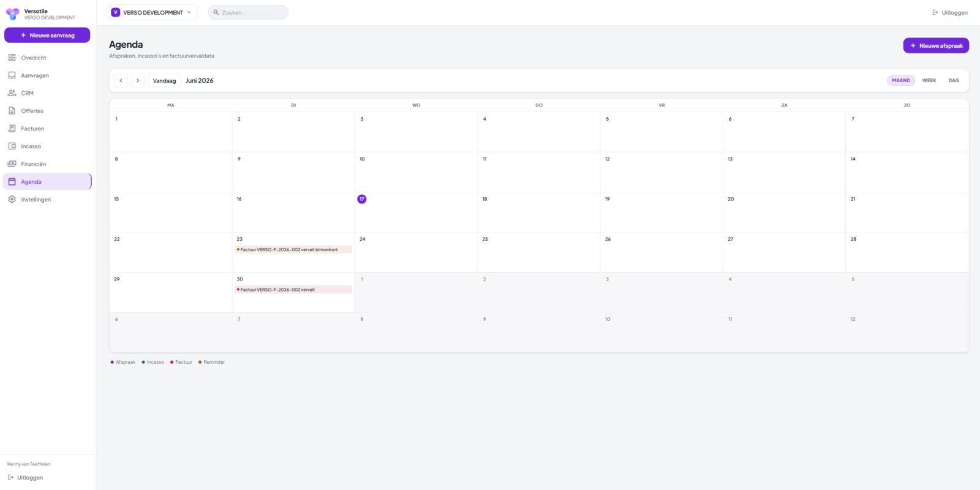Click the top-right logout arrow icon
980x490 pixels.
pos(935,12)
